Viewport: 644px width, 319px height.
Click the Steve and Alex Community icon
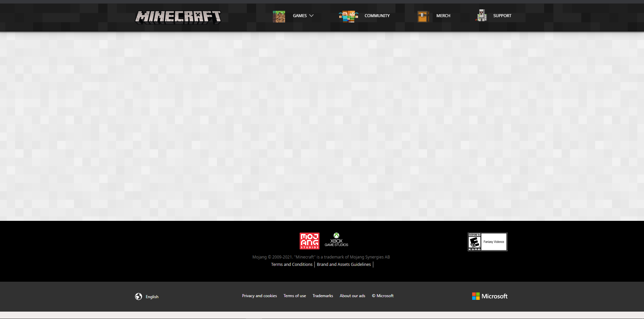click(x=348, y=16)
